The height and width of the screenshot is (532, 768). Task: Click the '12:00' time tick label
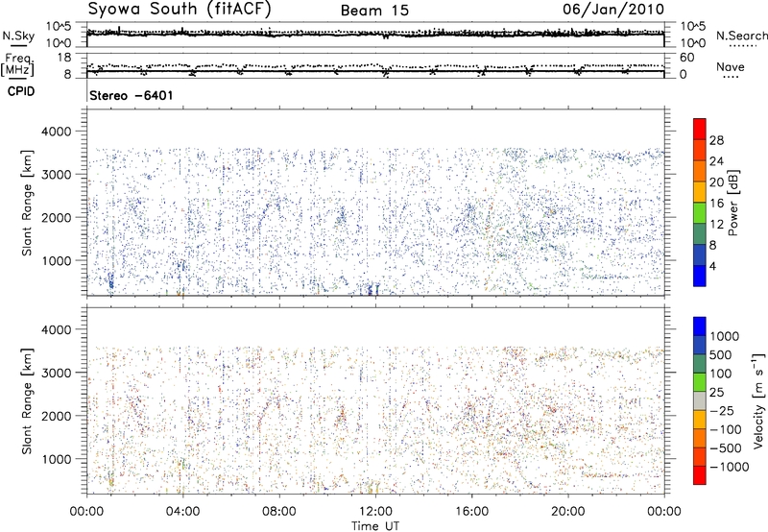pos(375,512)
